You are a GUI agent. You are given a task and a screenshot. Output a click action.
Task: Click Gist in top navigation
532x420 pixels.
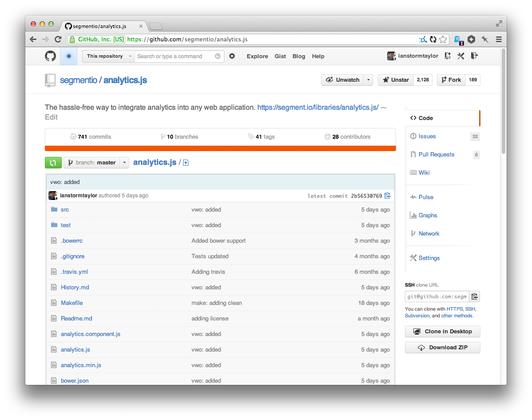(280, 56)
